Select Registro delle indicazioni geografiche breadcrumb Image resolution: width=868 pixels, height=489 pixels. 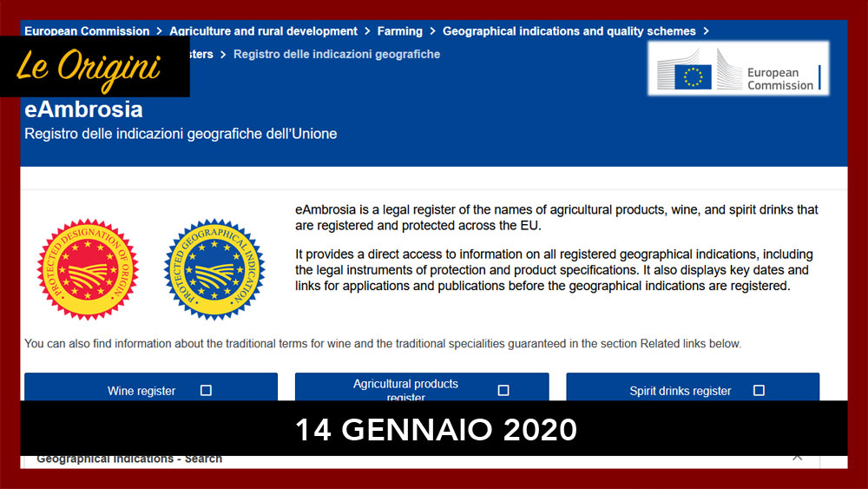coord(337,54)
